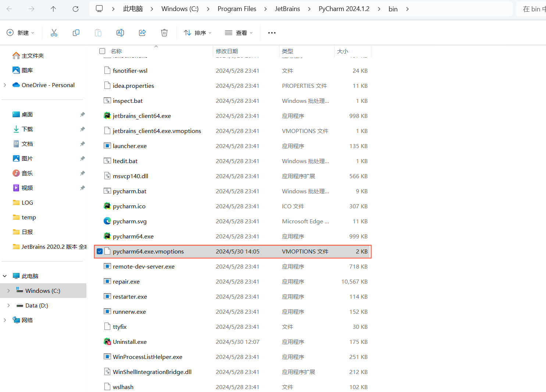The image size is (546, 392).
Task: Go up one folder level
Action: pyautogui.click(x=53, y=9)
